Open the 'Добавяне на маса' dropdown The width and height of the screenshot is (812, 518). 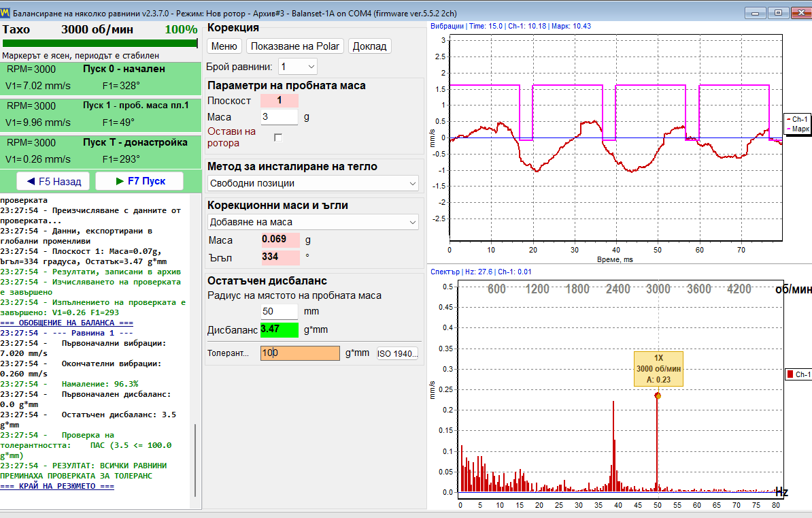click(x=313, y=222)
